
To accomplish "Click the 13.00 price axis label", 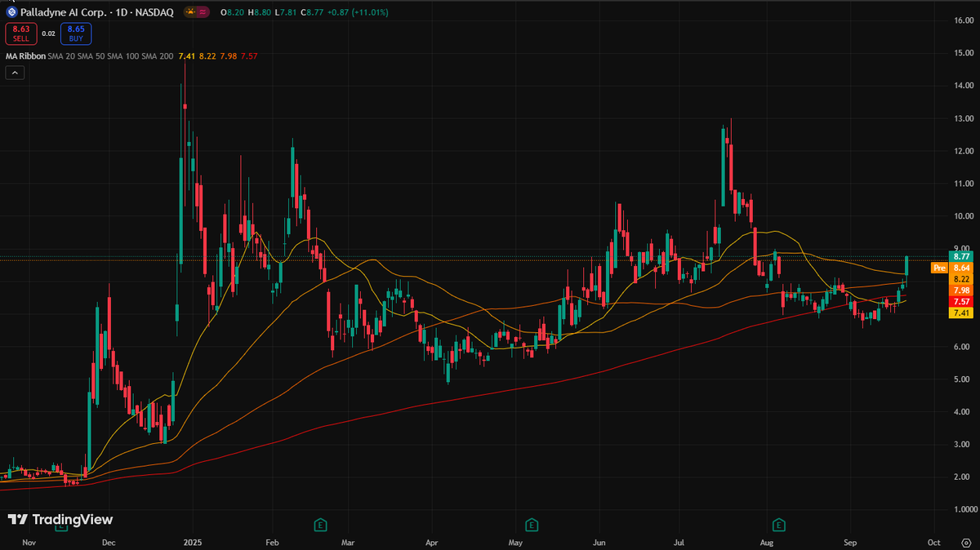I will [962, 118].
